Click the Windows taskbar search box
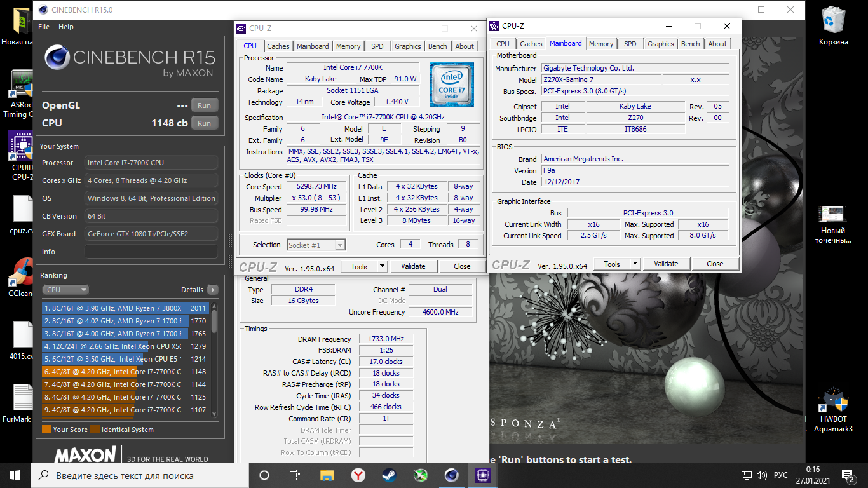The image size is (868, 488). (140, 475)
